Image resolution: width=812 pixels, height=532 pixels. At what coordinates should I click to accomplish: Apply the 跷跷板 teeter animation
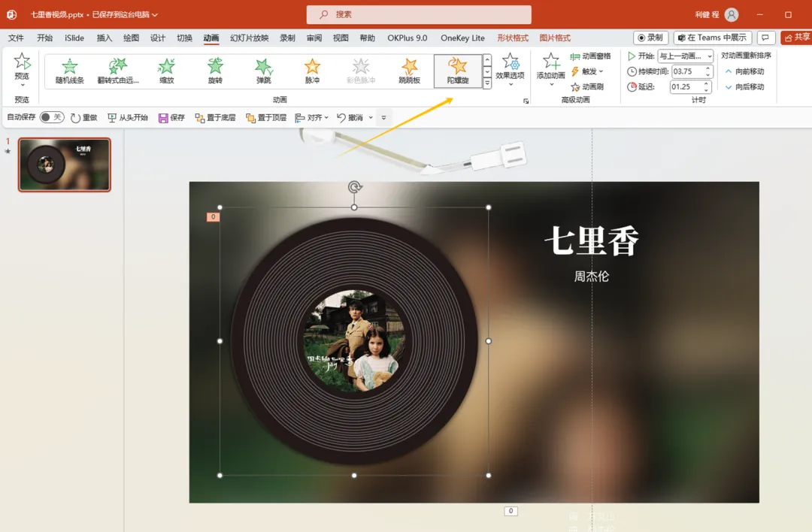click(410, 71)
